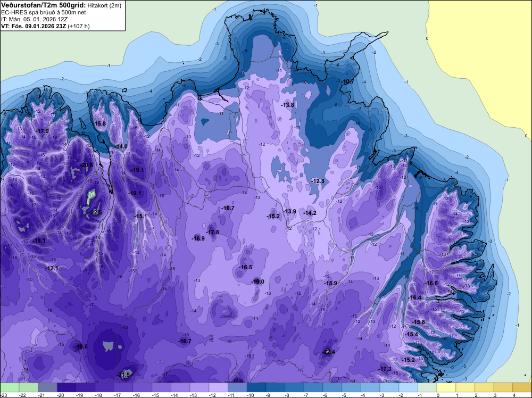Click the -16.9 temperature value
The image size is (532, 398).
point(198,238)
